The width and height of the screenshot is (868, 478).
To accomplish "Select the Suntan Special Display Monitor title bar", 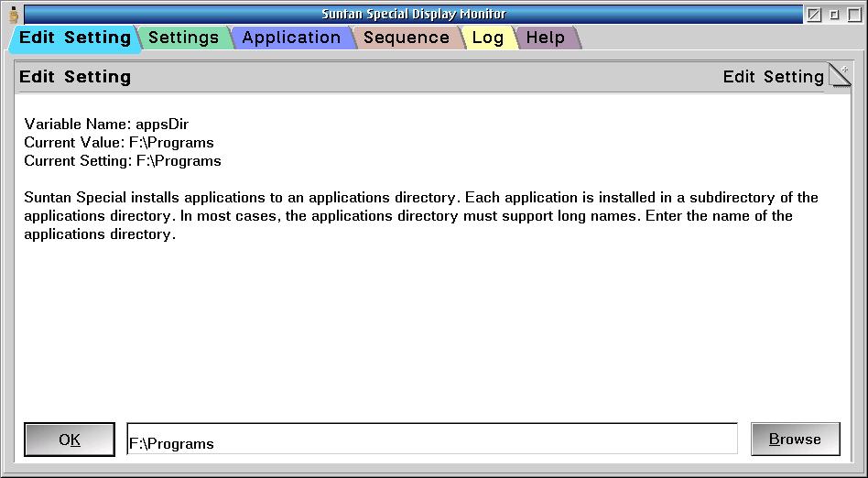I will point(414,14).
